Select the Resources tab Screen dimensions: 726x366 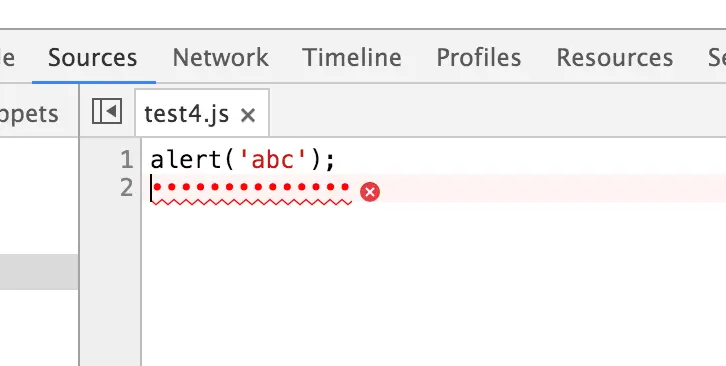614,57
